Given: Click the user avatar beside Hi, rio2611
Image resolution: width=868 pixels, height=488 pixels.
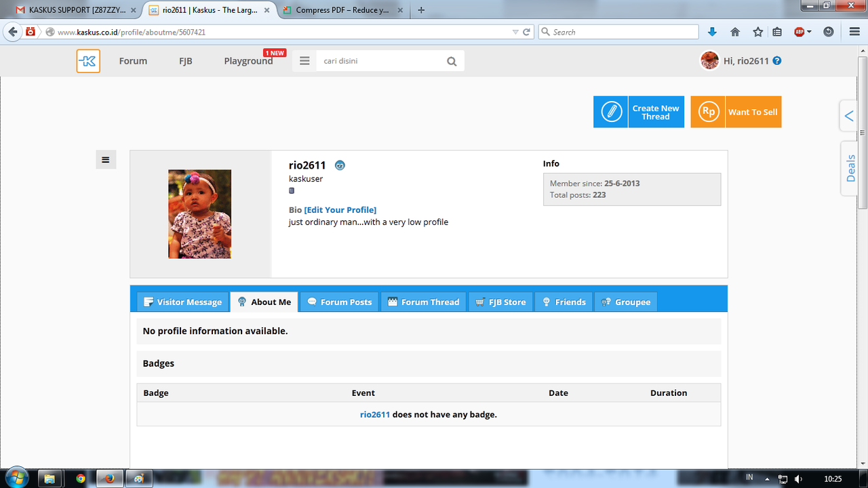Looking at the screenshot, I should coord(709,60).
